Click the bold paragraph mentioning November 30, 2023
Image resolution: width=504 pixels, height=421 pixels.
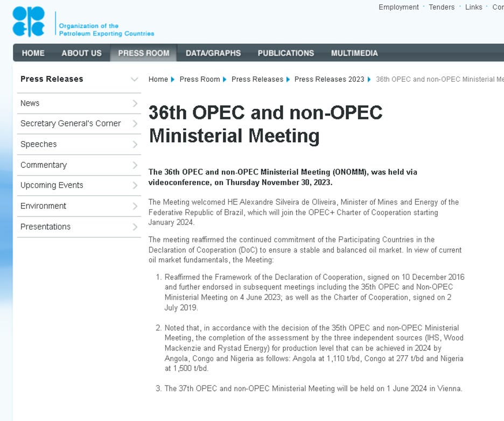(x=283, y=177)
